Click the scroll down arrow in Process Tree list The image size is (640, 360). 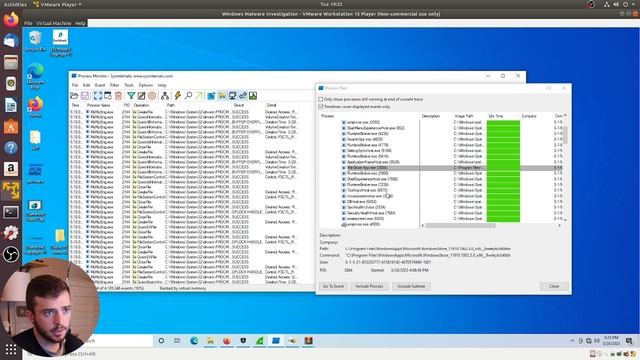pos(565,220)
